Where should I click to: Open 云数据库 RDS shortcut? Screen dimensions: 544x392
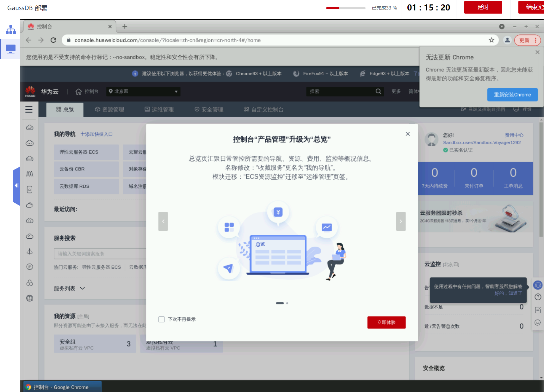coord(86,187)
